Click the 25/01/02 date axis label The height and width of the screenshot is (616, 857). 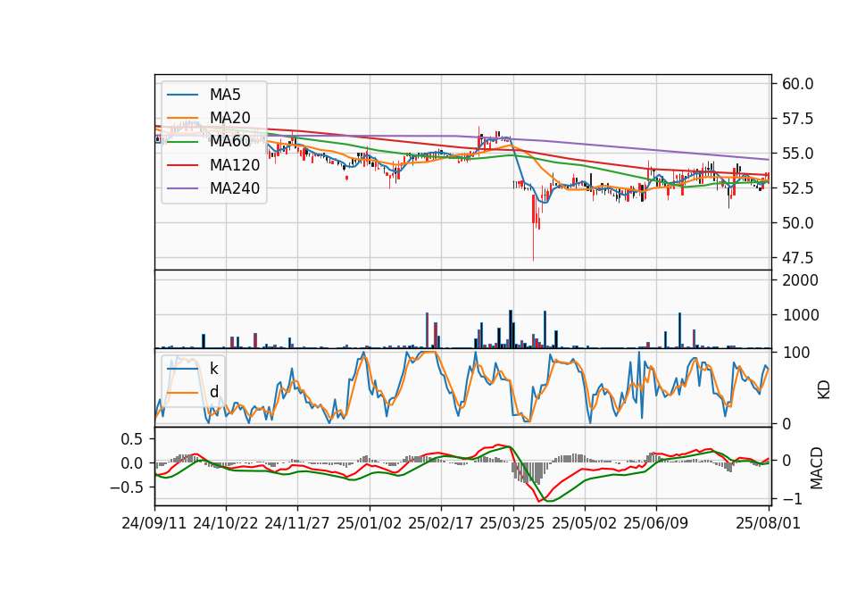(370, 523)
